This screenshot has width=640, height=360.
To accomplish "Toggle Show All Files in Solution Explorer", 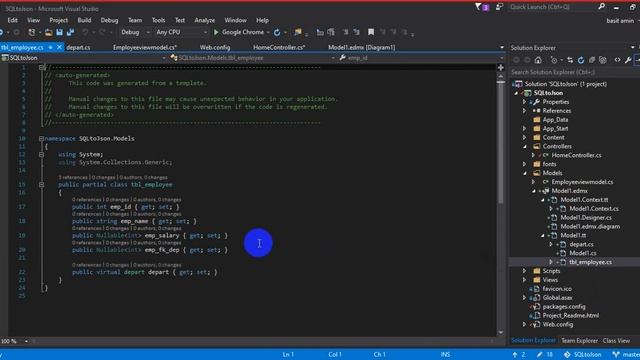I will tap(603, 60).
